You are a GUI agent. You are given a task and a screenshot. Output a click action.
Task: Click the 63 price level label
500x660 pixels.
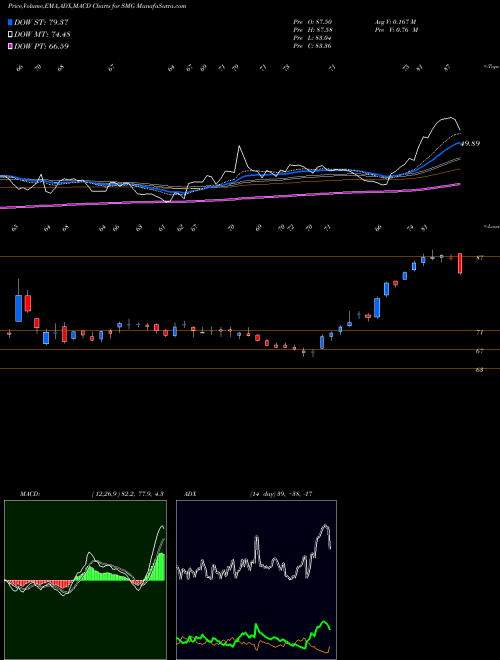coord(479,370)
